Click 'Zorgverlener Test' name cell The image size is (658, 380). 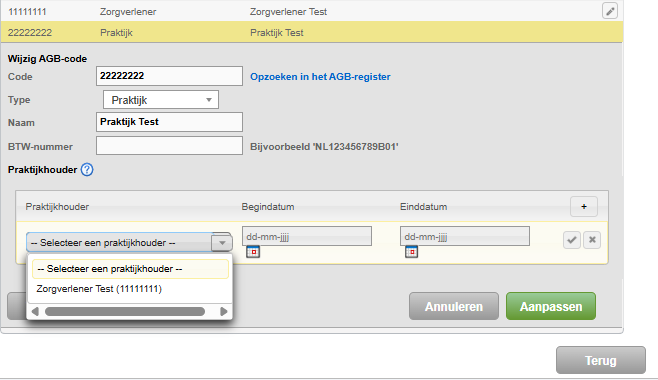coord(288,12)
